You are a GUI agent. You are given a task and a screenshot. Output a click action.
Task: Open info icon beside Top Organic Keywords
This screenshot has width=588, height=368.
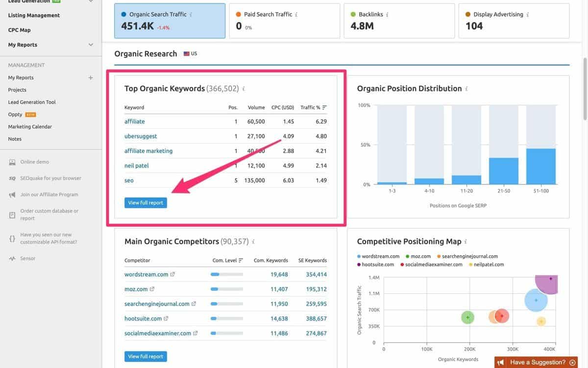244,89
